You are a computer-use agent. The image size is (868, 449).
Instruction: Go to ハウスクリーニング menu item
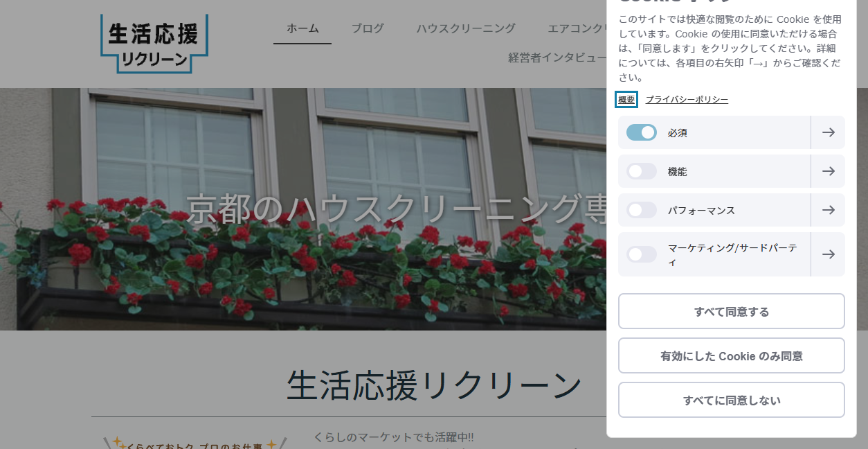(x=465, y=29)
